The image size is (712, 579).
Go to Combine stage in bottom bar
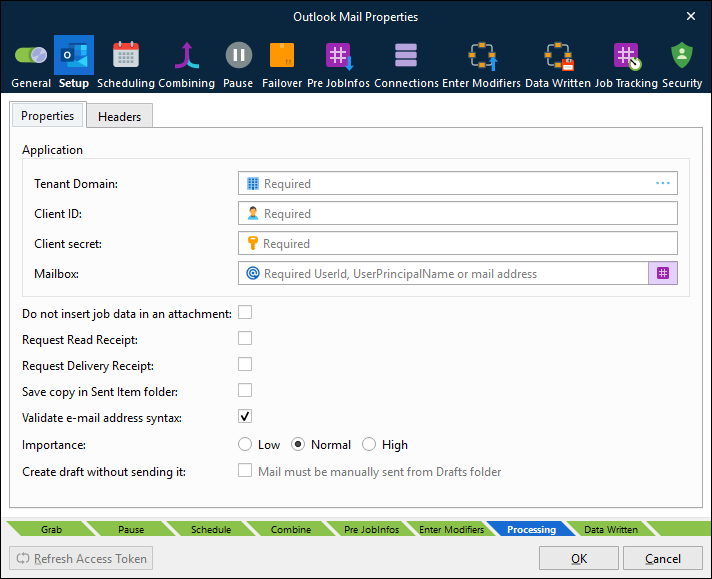(291, 530)
